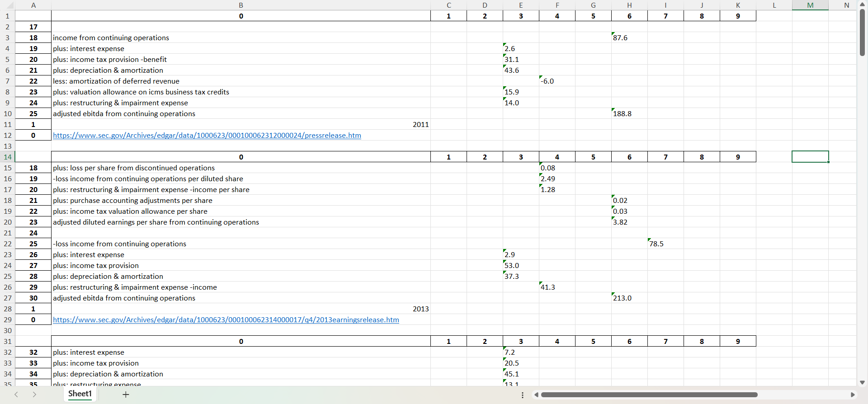Select cell with value 1.28
Screen dimensions: 868x404
tap(557, 189)
